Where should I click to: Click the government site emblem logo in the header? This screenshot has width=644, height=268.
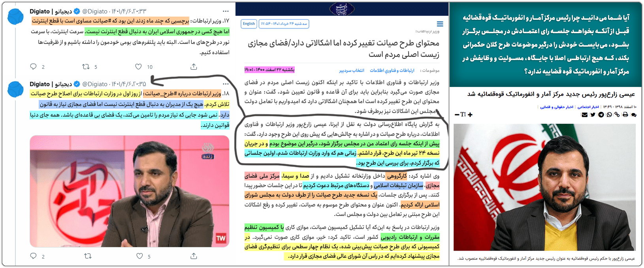tap(342, 9)
